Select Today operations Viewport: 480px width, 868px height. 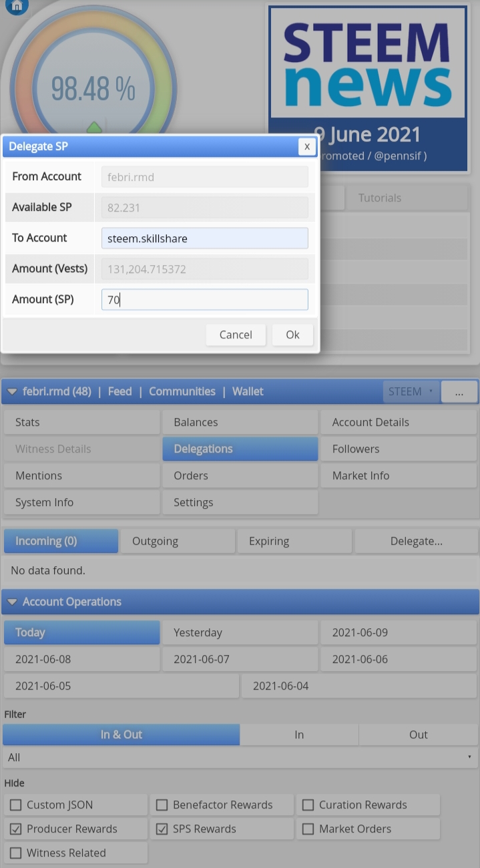pos(81,632)
